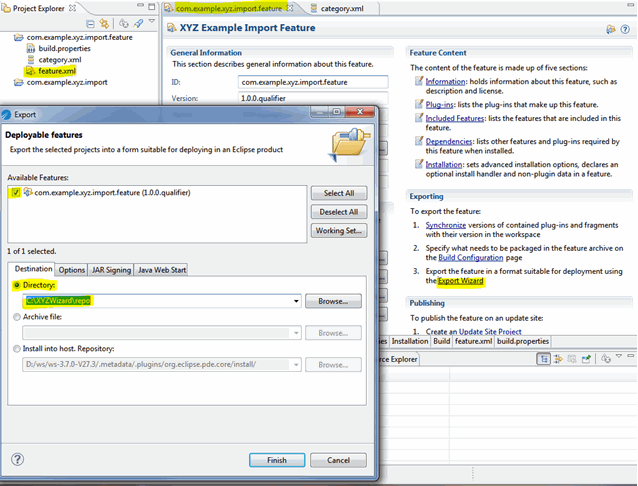Select Install into host. Repository radio button
This screenshot has height=486, width=638.
[17, 349]
